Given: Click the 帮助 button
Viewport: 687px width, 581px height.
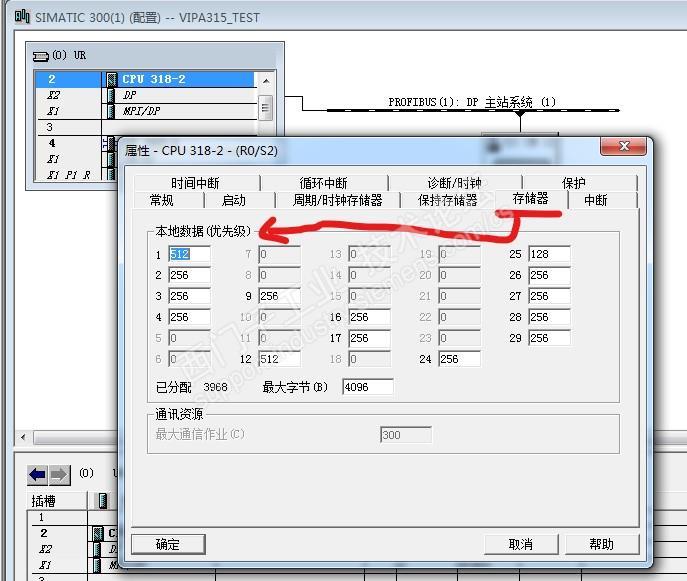Looking at the screenshot, I should click(602, 544).
